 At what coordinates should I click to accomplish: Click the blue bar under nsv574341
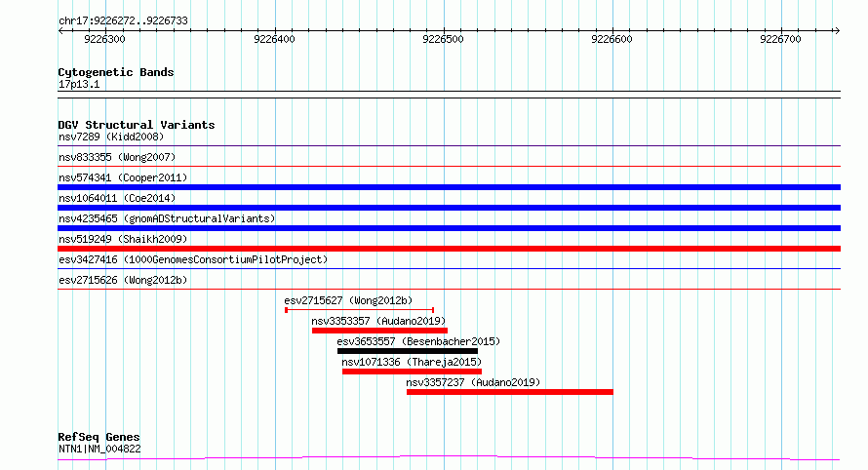pos(449,187)
